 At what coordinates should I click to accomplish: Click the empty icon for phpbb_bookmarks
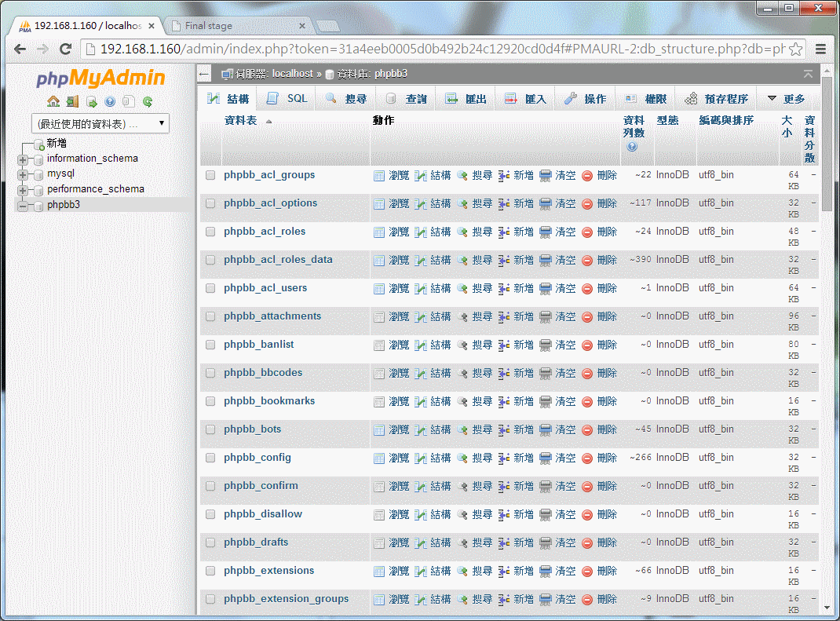(x=546, y=402)
